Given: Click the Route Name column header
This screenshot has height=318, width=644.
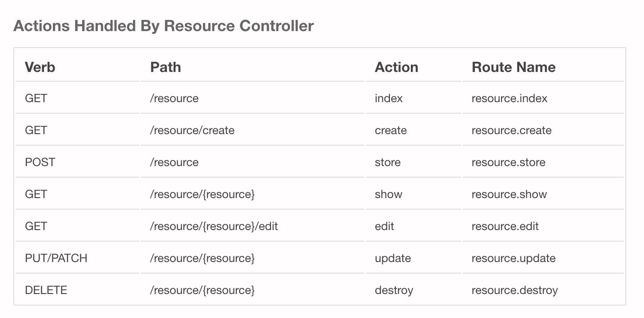Looking at the screenshot, I should click(x=513, y=67).
